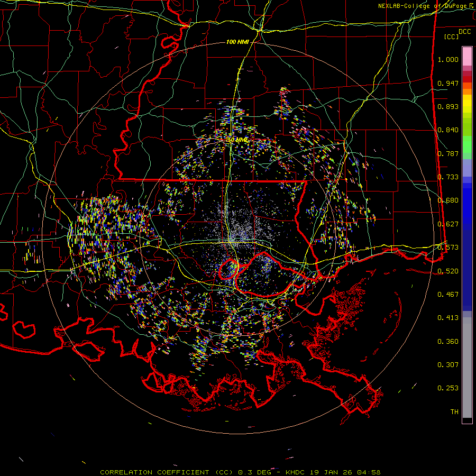
Task: Click the 1.000 value on the legend
Action: pos(448,60)
